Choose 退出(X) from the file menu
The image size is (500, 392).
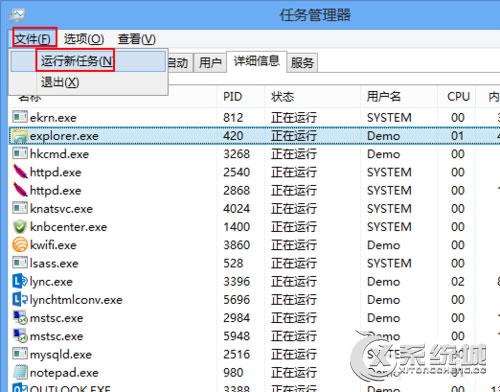pyautogui.click(x=88, y=82)
